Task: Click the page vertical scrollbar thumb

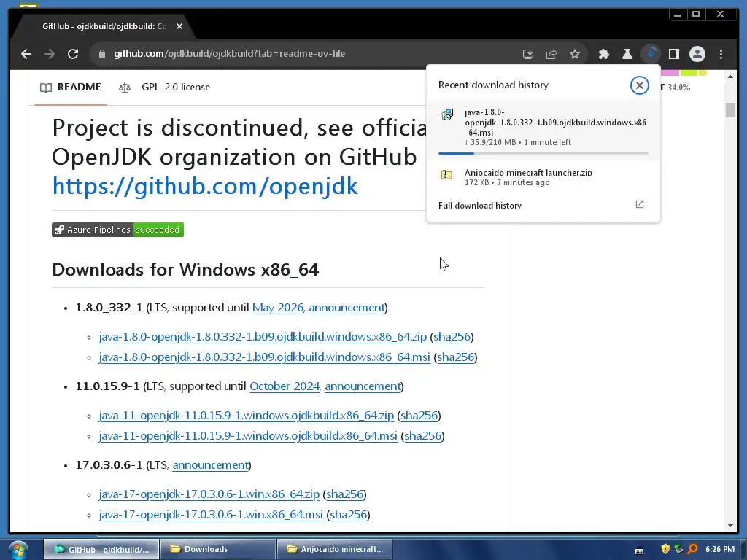Action: [730, 110]
